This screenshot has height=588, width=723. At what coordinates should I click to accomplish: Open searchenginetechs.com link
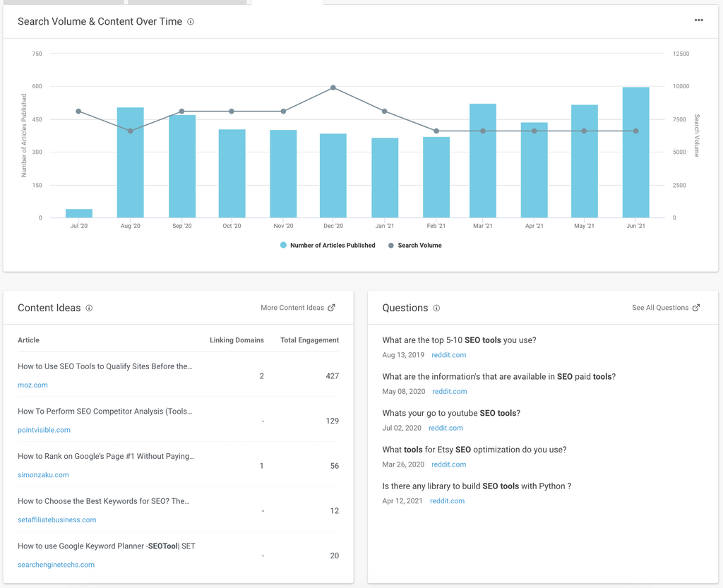[56, 565]
